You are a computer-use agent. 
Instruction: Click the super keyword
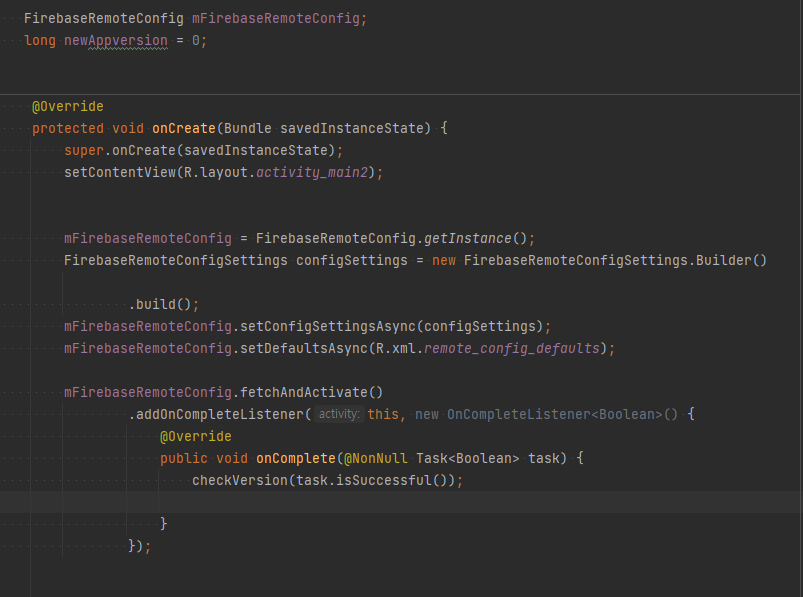84,151
